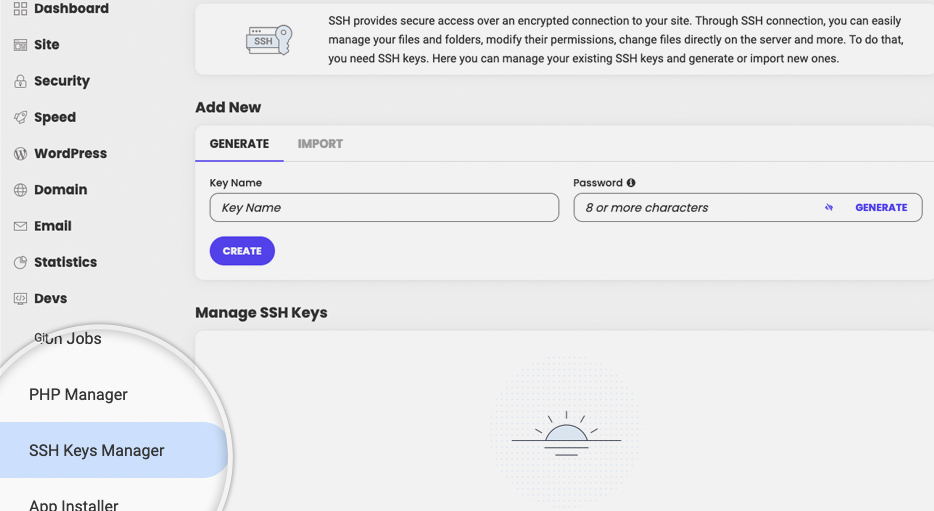The image size is (934, 511).
Task: Switch to the IMPORT tab
Action: 320,144
